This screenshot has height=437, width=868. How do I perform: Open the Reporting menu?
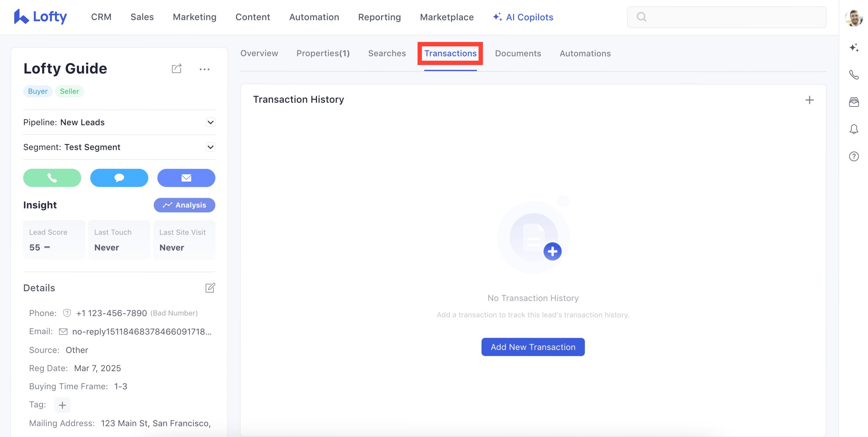[x=379, y=17]
